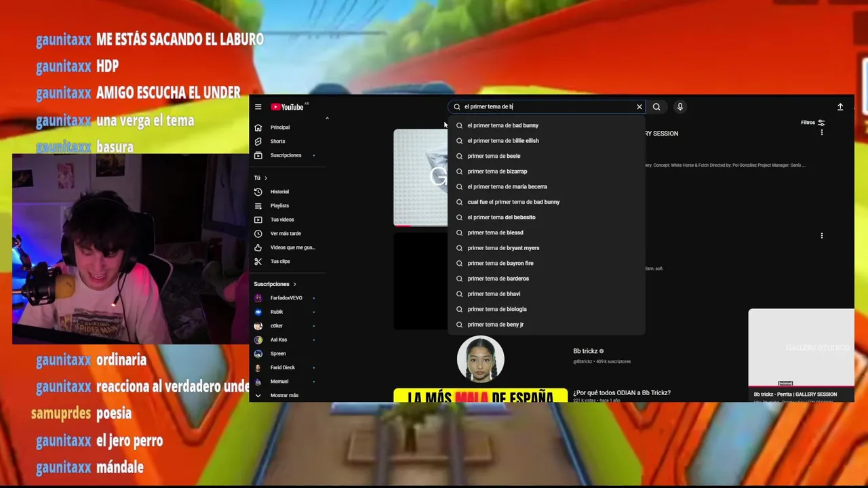The height and width of the screenshot is (488, 868).
Task: Select suggestion "el primer tema de maría becerra"
Action: [546, 186]
